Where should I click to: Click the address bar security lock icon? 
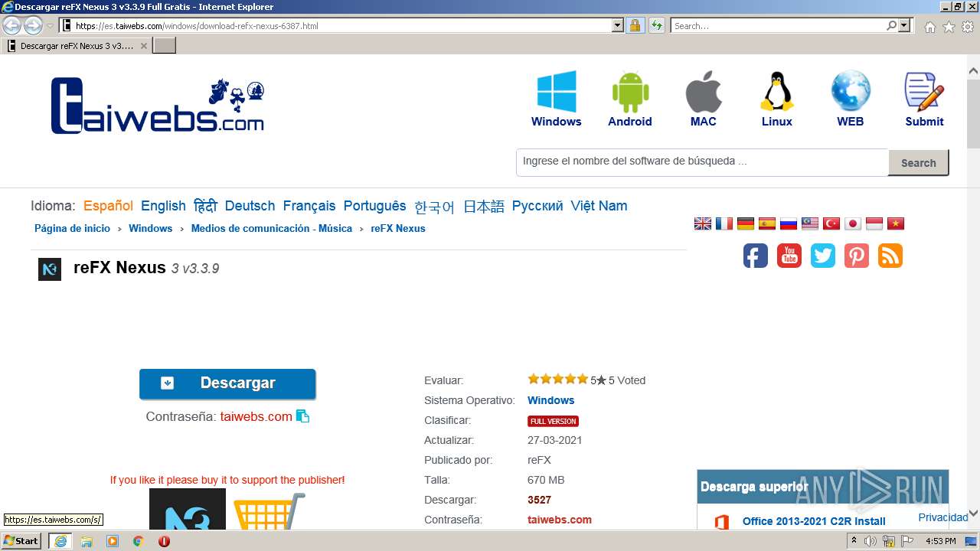point(635,26)
